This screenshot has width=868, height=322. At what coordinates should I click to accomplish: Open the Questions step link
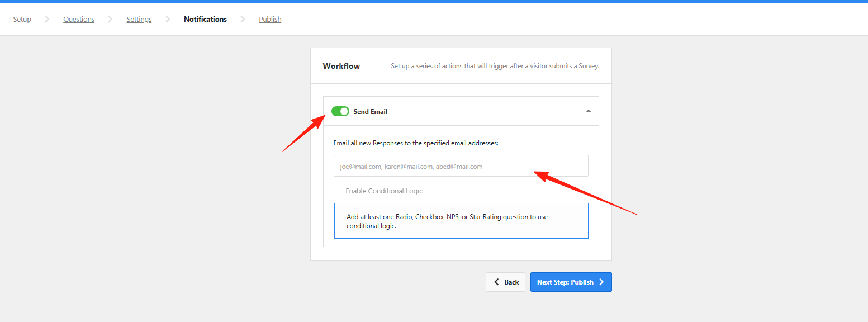point(79,20)
